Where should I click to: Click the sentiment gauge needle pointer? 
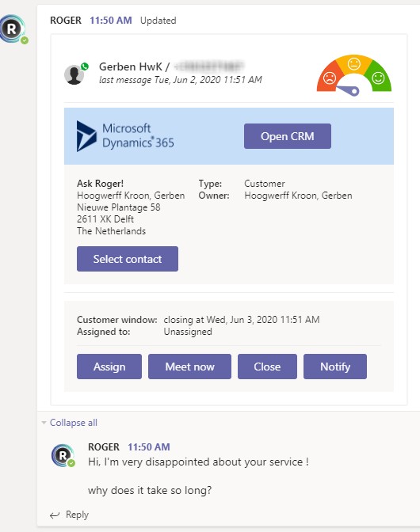[348, 90]
